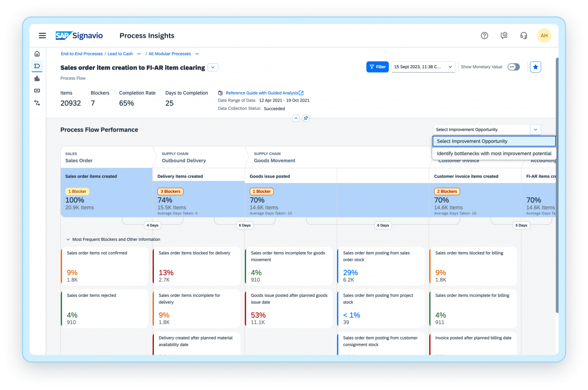Screen dimensions: 588x390
Task: Open the home icon in the sidebar
Action: click(x=37, y=53)
